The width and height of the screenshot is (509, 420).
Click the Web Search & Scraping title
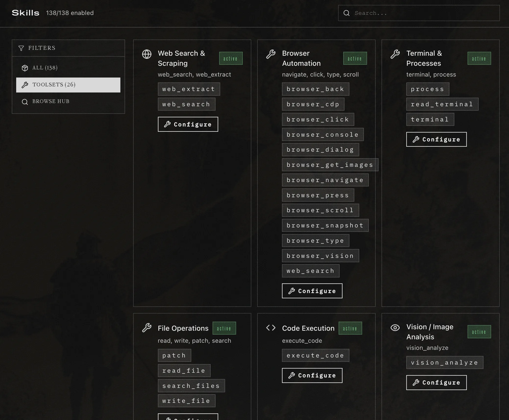click(x=181, y=58)
